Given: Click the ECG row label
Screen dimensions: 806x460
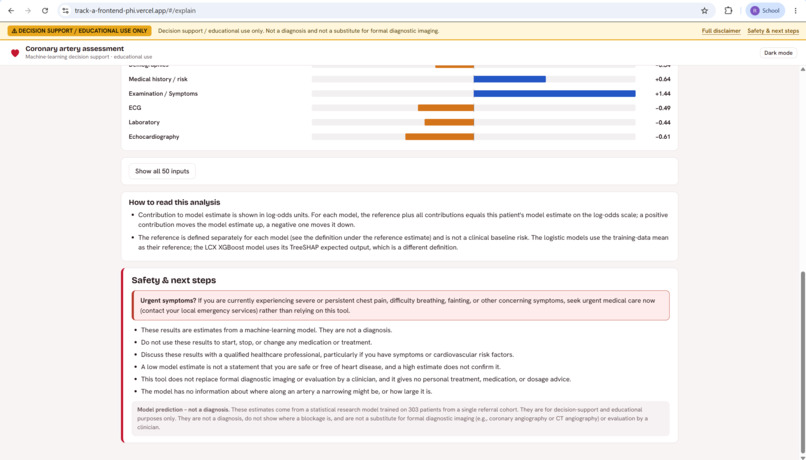Looking at the screenshot, I should (x=135, y=108).
